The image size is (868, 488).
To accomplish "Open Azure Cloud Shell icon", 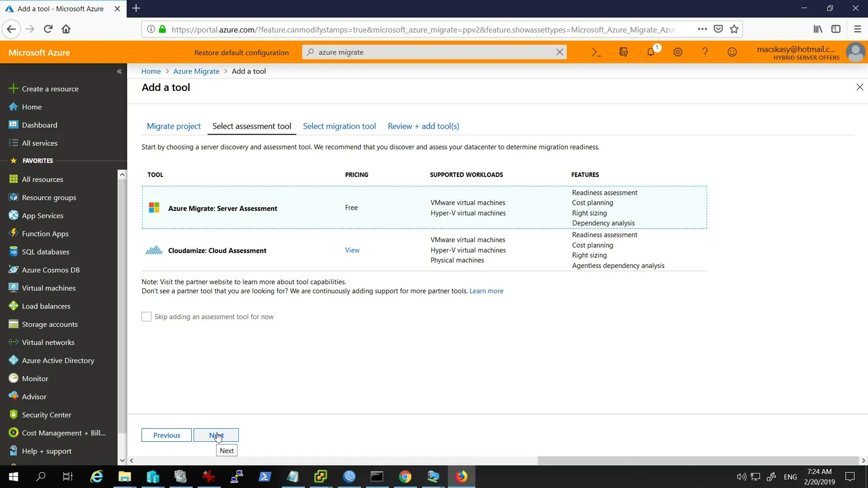I will click(x=596, y=52).
